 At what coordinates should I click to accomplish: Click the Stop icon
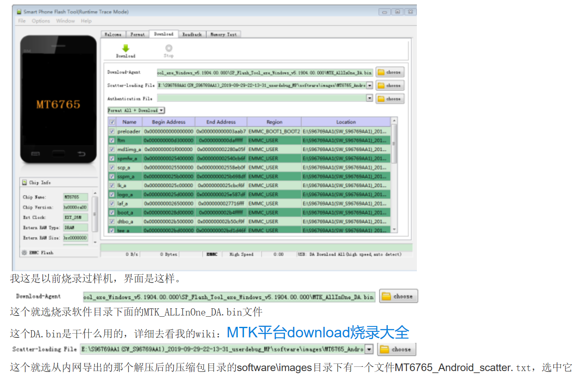[x=169, y=47]
